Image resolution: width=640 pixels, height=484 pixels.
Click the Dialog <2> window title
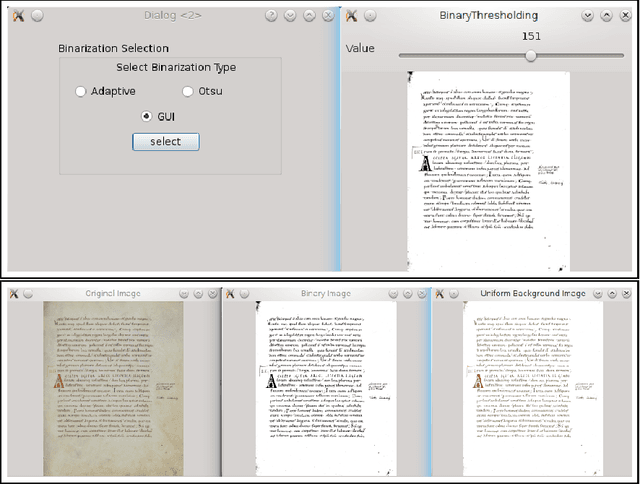(x=173, y=16)
